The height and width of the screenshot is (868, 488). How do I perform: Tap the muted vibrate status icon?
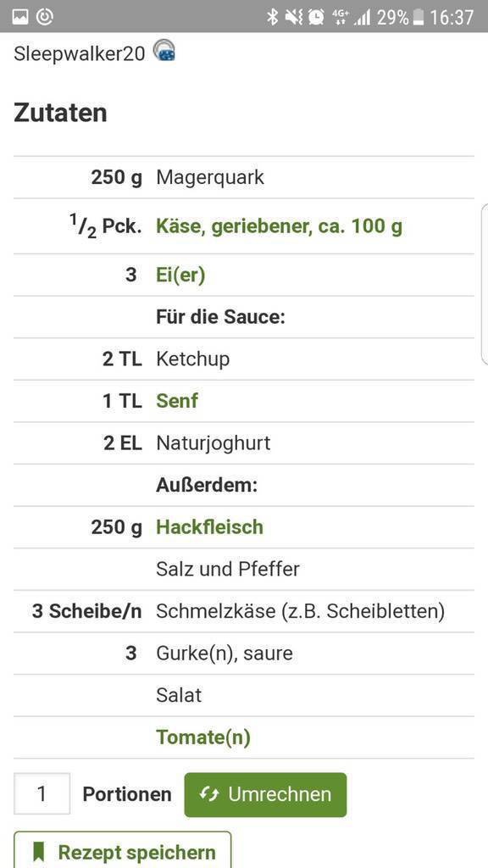(x=294, y=17)
